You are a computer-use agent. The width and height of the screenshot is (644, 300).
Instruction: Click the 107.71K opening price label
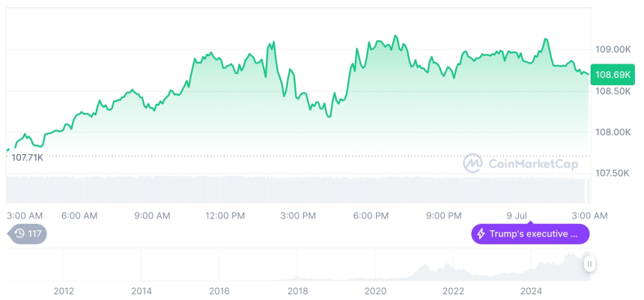[x=27, y=157]
